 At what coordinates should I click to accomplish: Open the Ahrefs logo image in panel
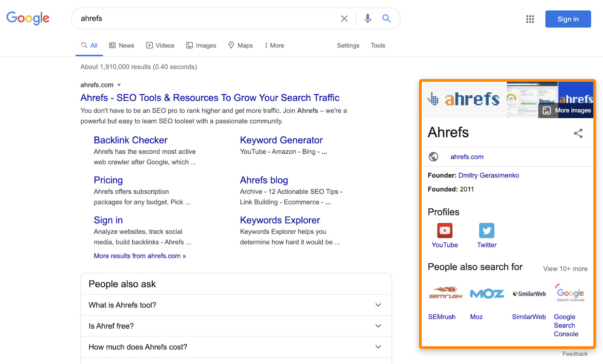tap(464, 99)
